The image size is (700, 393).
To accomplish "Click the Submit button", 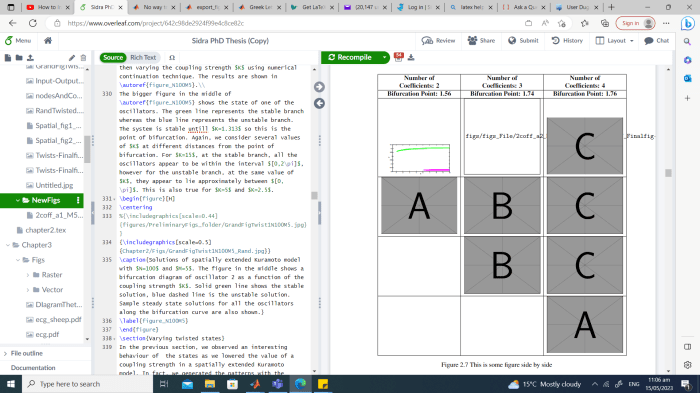I will [523, 41].
